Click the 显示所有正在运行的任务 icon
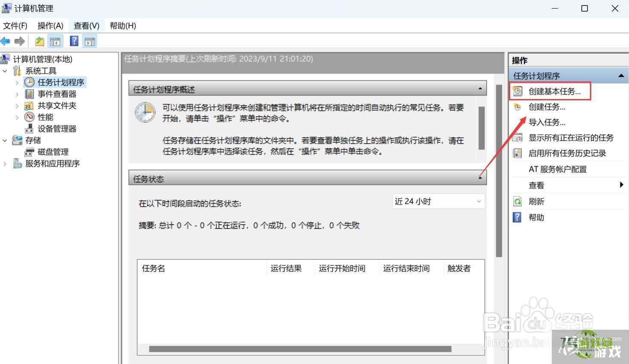629x364 pixels. 517,138
